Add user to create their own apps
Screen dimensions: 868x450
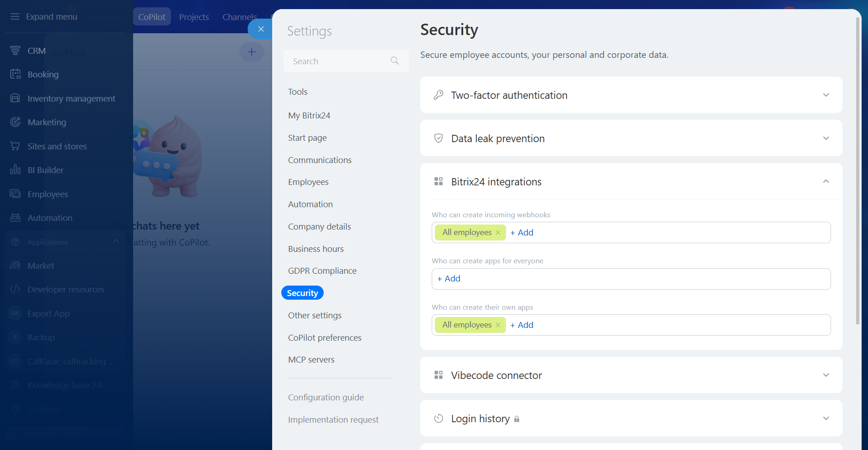[522, 325]
